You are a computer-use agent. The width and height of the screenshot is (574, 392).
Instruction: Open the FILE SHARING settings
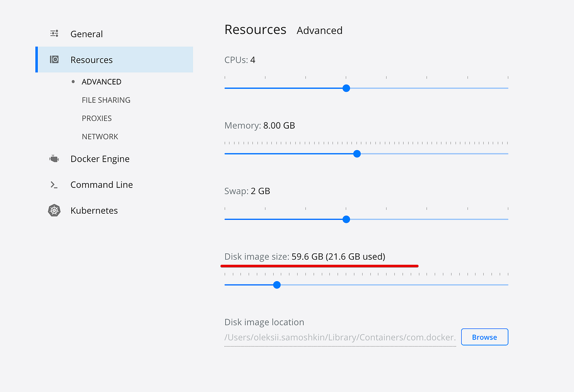[106, 99]
